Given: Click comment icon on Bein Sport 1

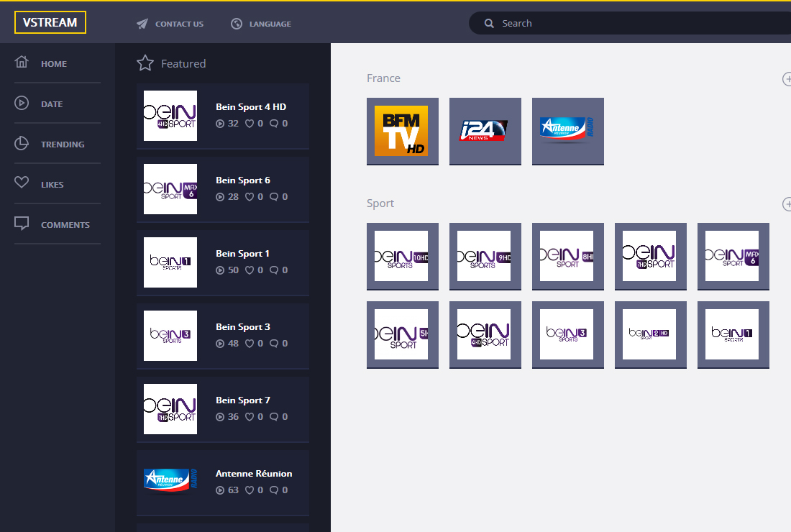Looking at the screenshot, I should click(x=274, y=270).
